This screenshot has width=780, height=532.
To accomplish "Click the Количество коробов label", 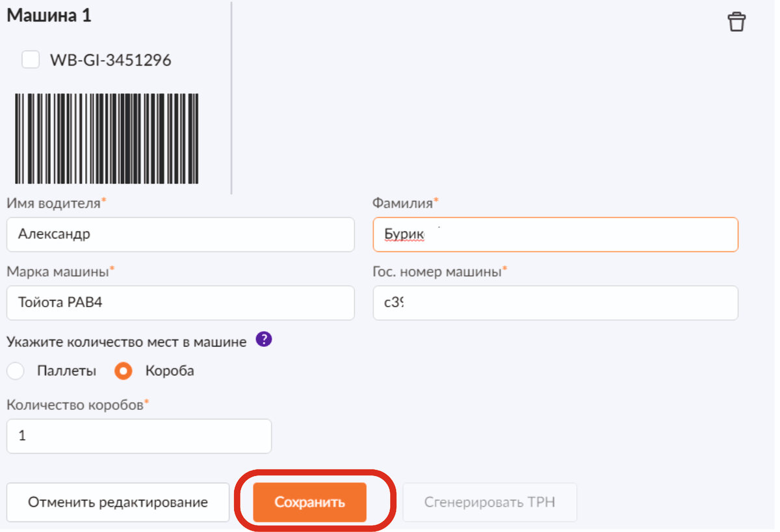I will tap(75, 405).
